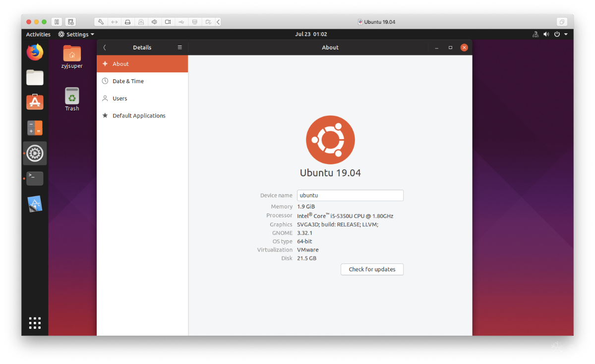Open the clock showing Jul 23 01:02
The height and width of the screenshot is (364, 595).
pos(311,34)
